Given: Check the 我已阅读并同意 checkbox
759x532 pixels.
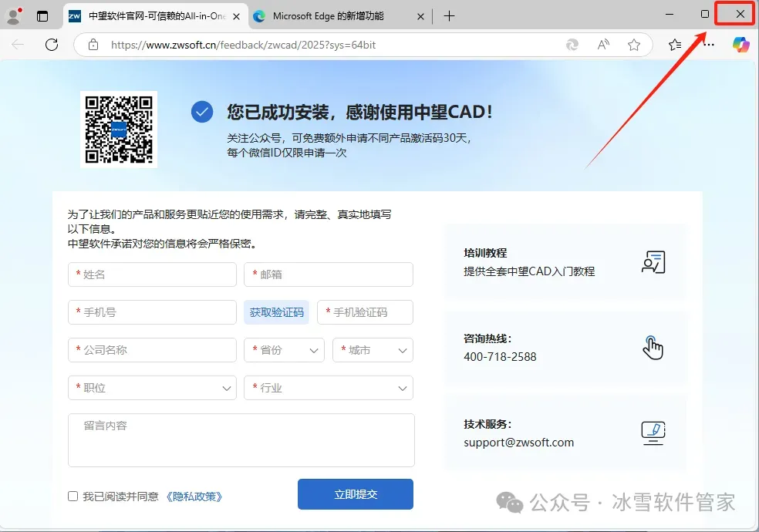Looking at the screenshot, I should pyautogui.click(x=73, y=497).
